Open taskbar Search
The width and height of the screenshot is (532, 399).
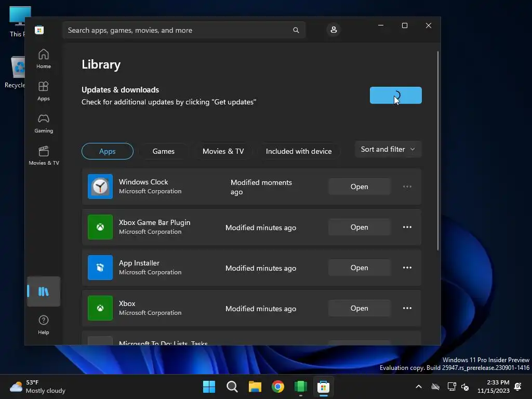pyautogui.click(x=232, y=387)
